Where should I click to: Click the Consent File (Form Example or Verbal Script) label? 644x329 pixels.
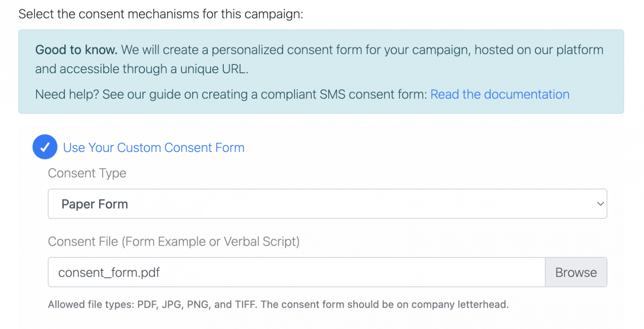(174, 241)
